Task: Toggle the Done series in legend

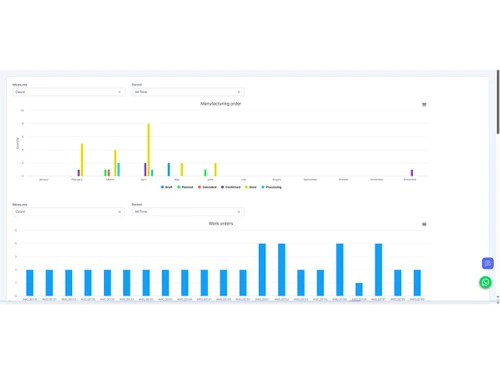Action: pos(251,187)
